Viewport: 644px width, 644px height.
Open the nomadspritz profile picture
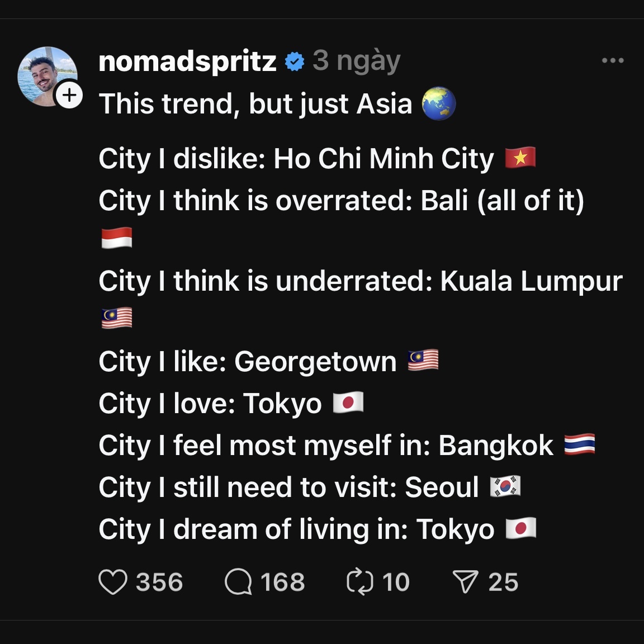pyautogui.click(x=45, y=75)
